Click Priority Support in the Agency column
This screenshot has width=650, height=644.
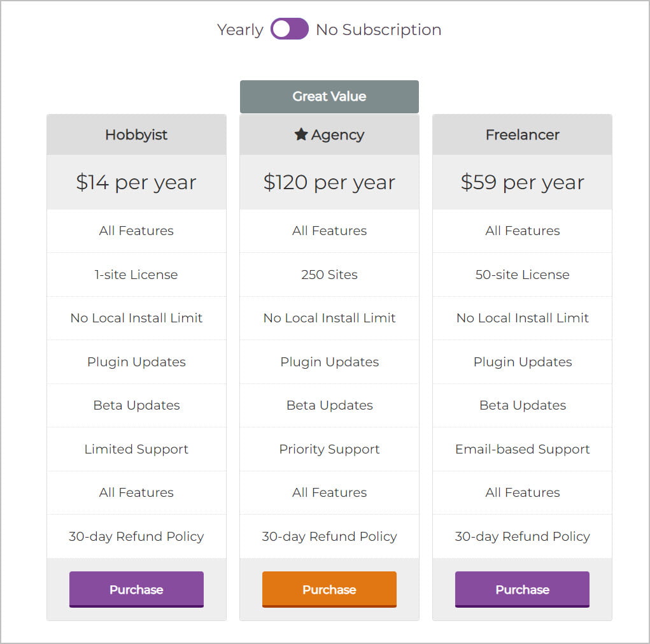point(329,449)
